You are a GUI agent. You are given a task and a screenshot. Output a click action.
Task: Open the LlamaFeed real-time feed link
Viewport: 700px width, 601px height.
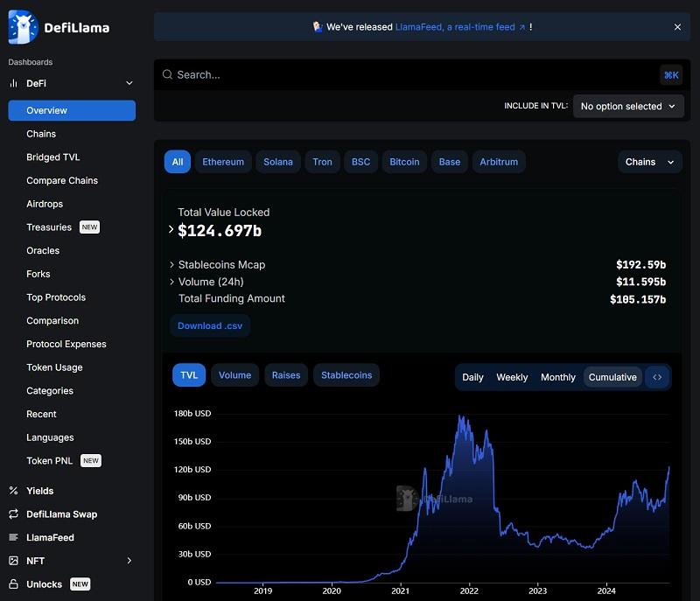click(460, 27)
